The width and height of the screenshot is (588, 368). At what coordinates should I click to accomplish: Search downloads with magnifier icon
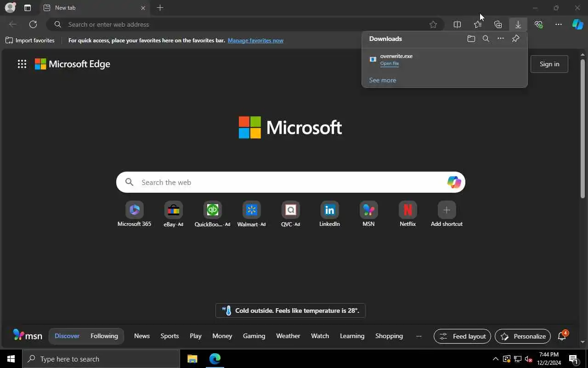tap(486, 39)
